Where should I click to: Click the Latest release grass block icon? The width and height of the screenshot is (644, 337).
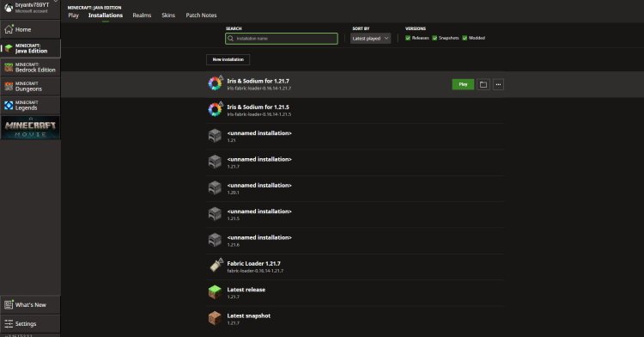[215, 292]
